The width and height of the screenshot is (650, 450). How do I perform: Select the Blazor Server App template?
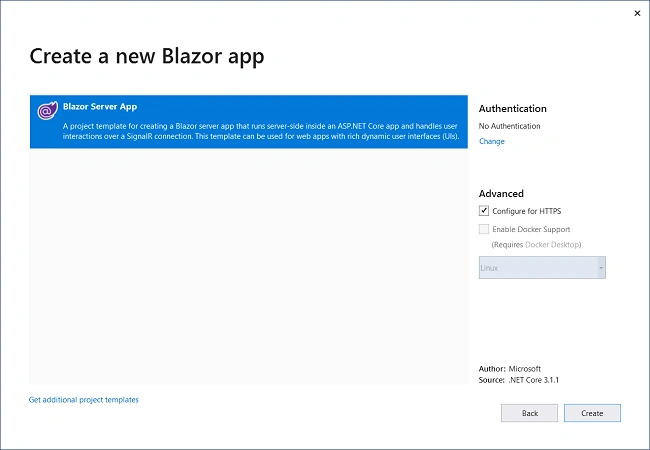249,122
